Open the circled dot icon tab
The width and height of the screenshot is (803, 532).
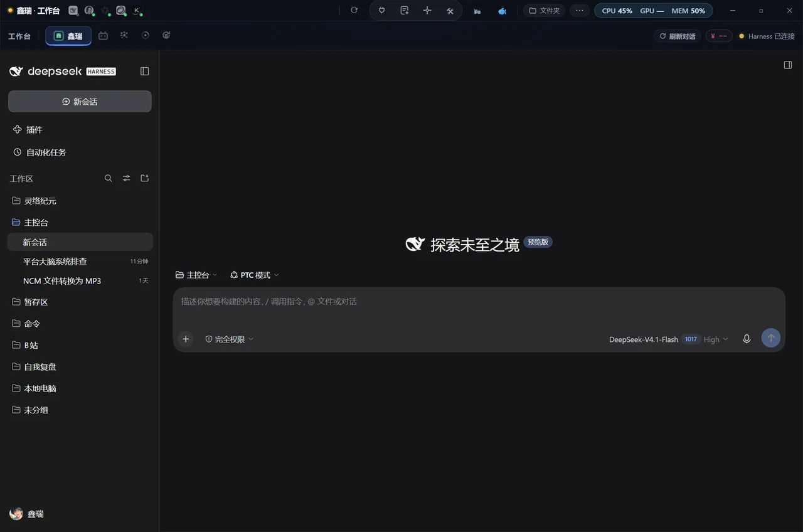pos(146,36)
